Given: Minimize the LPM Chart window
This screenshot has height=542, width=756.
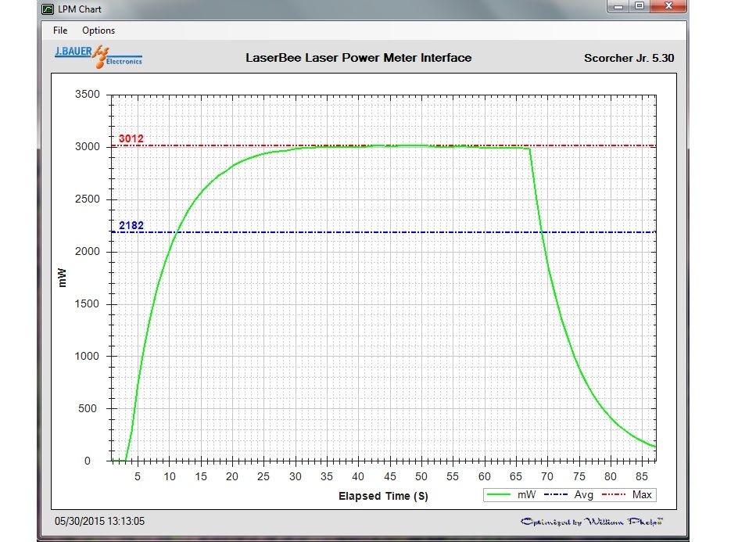Looking at the screenshot, I should [618, 6].
